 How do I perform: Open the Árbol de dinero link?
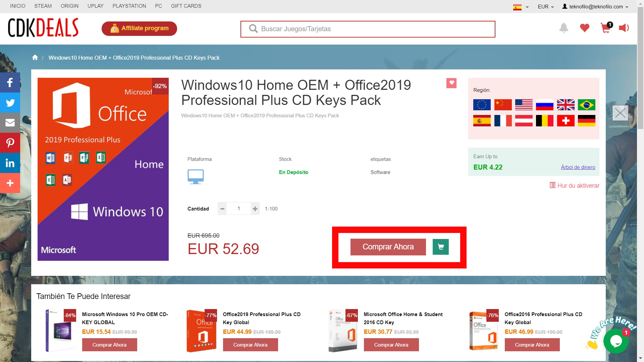coord(578,167)
